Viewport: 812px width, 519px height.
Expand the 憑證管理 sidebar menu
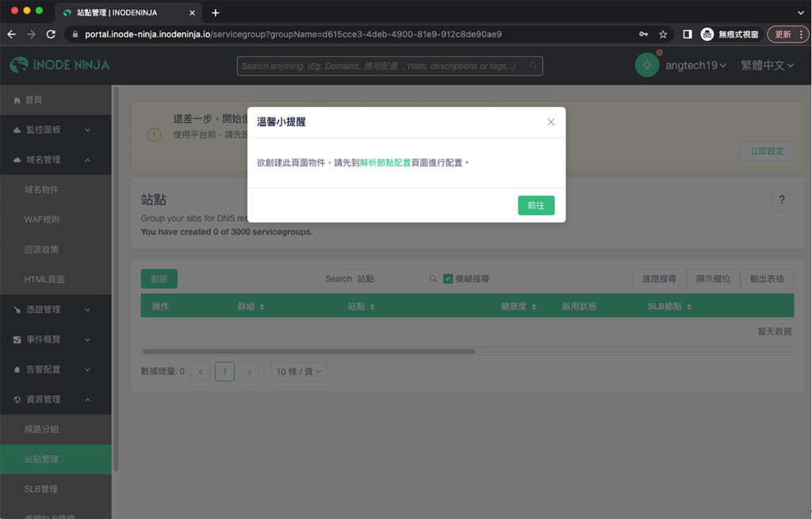[56, 310]
